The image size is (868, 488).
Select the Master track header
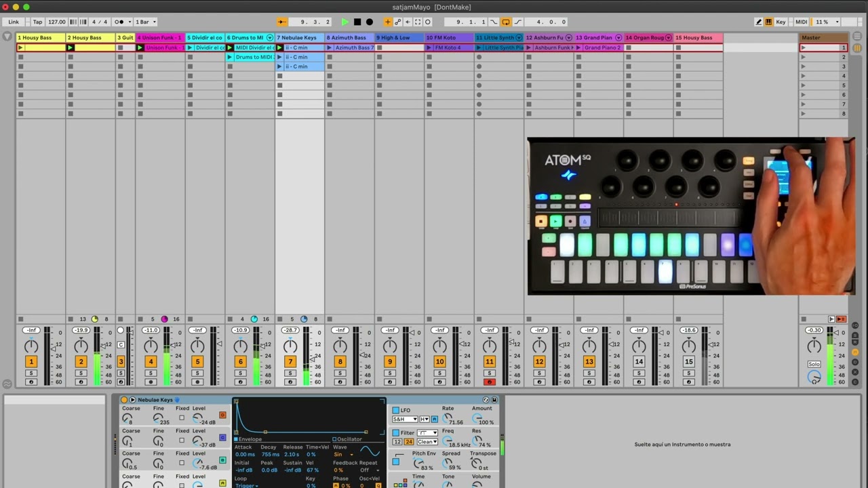tap(823, 37)
